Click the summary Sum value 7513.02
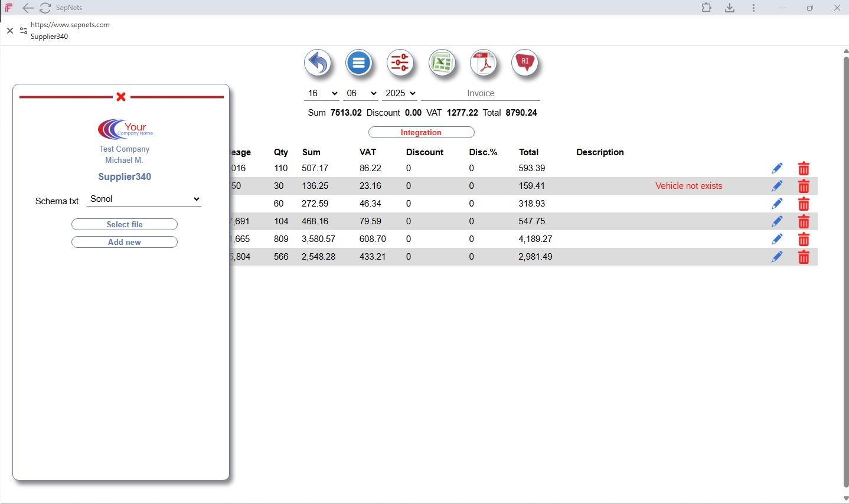849x504 pixels. point(346,113)
